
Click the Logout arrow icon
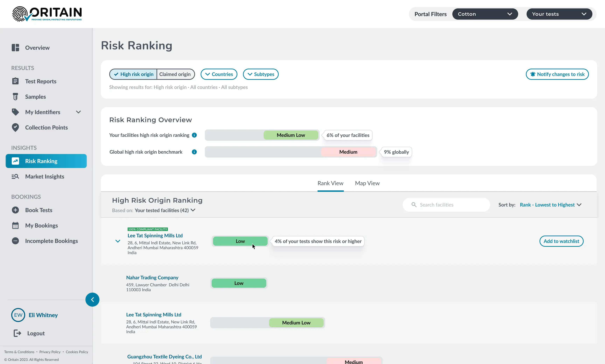click(x=17, y=333)
